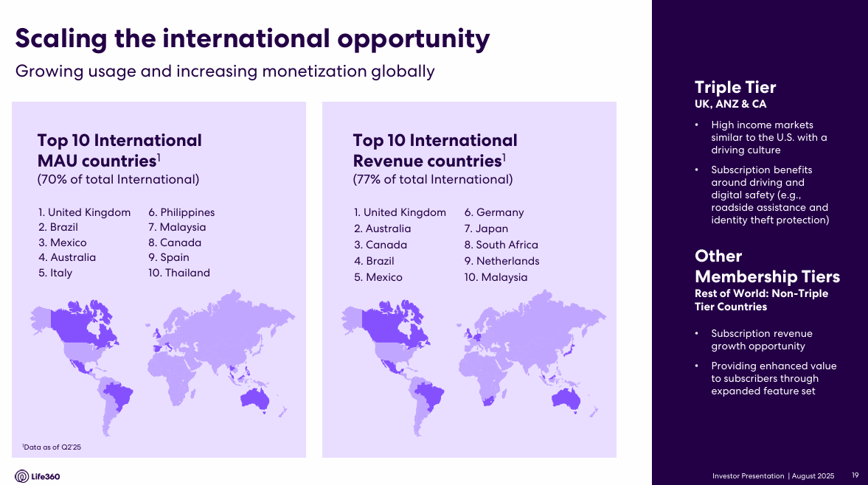Click heading "Top 10 International MAU countries"
Screen dimensions: 868x485
(x=119, y=150)
